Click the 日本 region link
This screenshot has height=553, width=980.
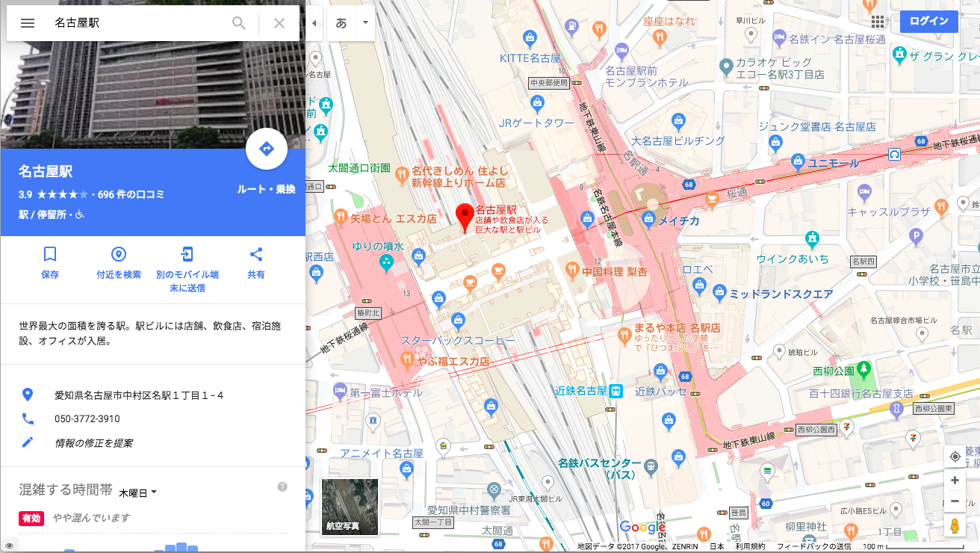coord(716,546)
